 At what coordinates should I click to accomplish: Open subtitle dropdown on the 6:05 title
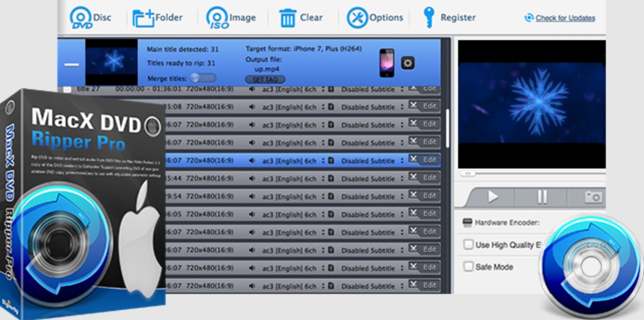pos(402,214)
